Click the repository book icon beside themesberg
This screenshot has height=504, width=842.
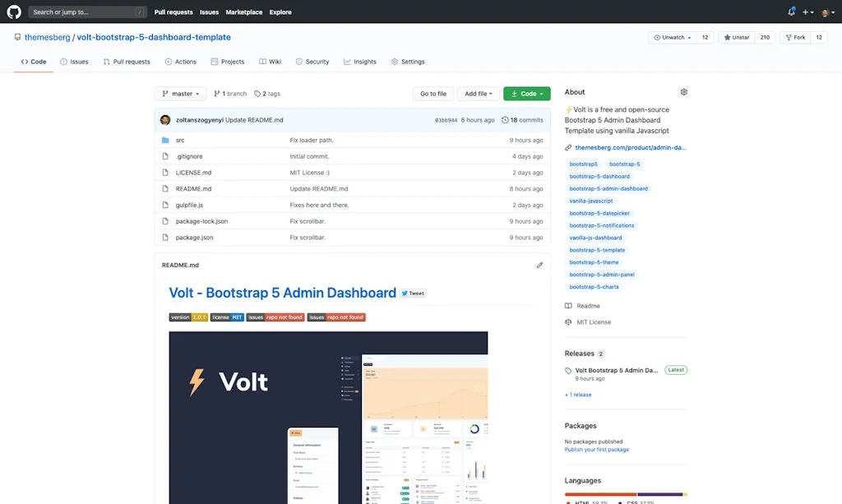(18, 37)
